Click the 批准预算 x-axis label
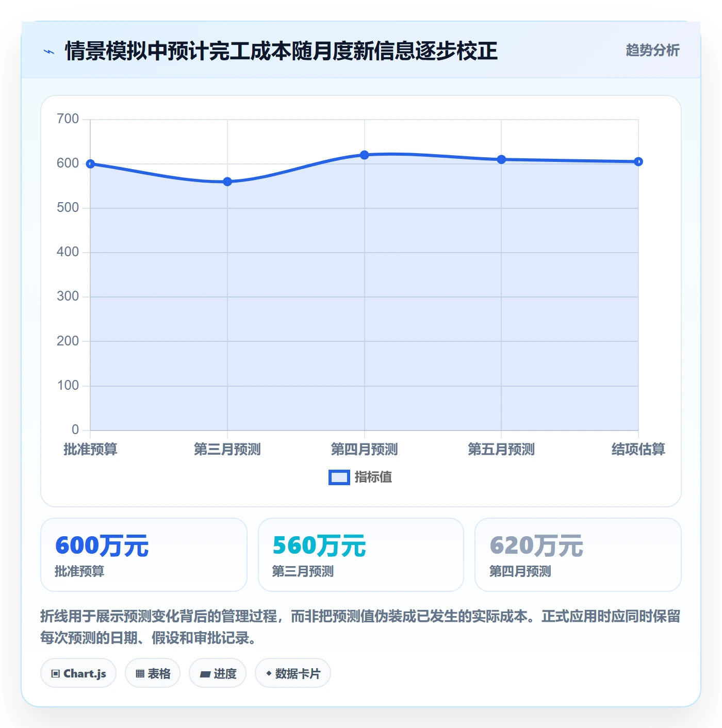 (90, 449)
